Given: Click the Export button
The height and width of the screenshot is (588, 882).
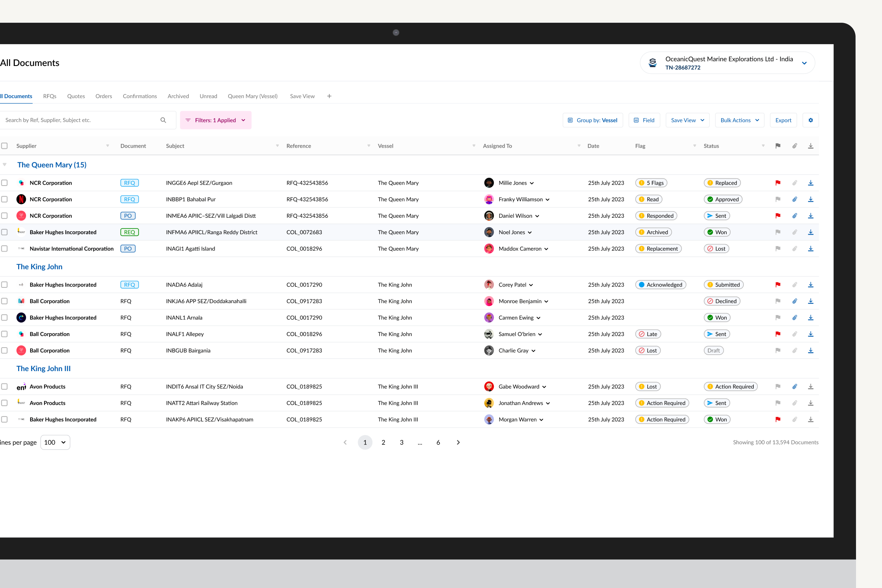Looking at the screenshot, I should pyautogui.click(x=783, y=120).
